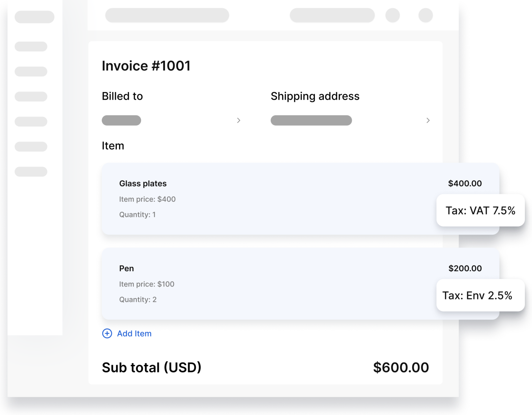Open the Tax: Env 2.5% tag
Viewport: 532px width, 415px height.
pyautogui.click(x=481, y=295)
